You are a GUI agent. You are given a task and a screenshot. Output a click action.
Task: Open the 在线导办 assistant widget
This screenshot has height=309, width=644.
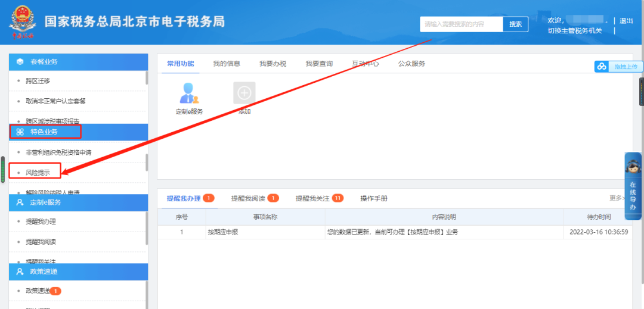click(x=633, y=186)
